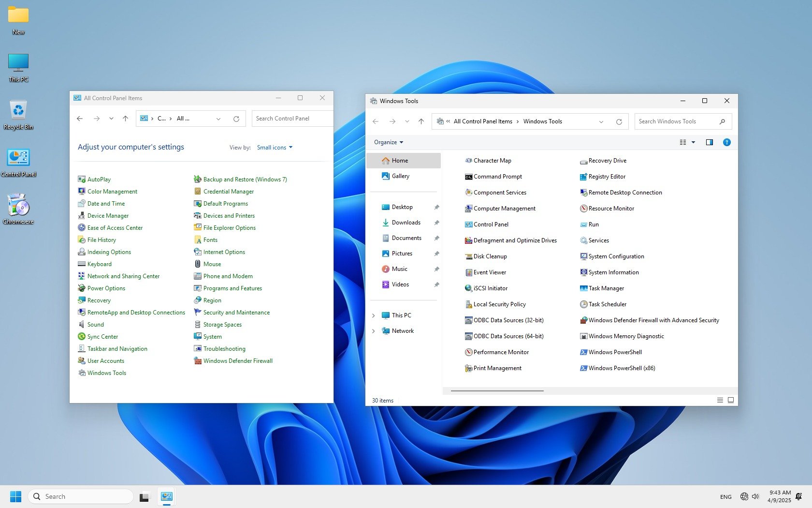The height and width of the screenshot is (508, 812).
Task: Open the Task Manager icon in Windows Tools
Action: click(583, 288)
